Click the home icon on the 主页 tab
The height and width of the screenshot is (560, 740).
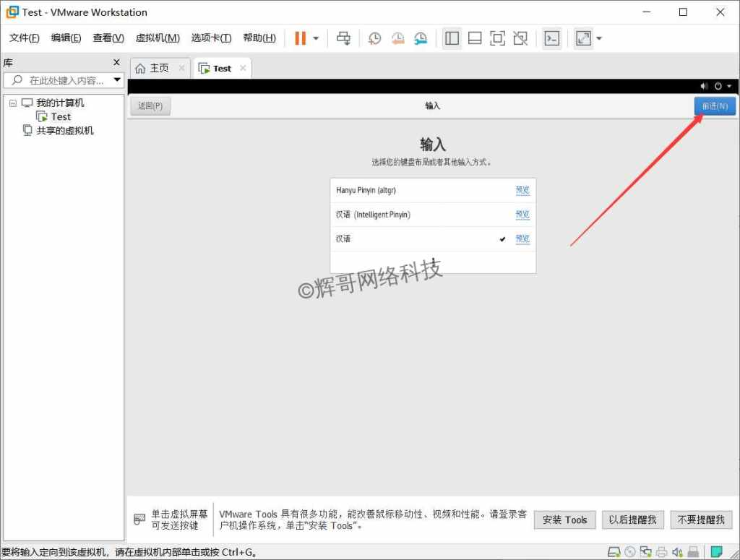pos(140,69)
